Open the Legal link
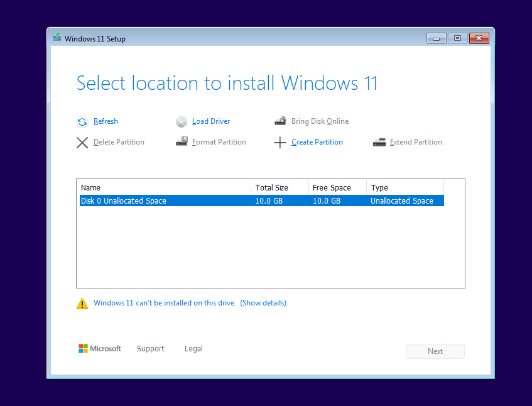 pyautogui.click(x=193, y=349)
